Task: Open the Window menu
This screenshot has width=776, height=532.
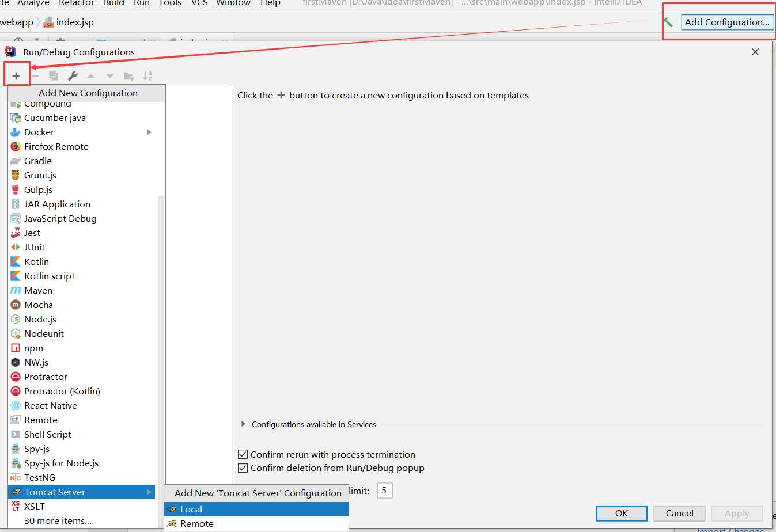Action: (233, 3)
